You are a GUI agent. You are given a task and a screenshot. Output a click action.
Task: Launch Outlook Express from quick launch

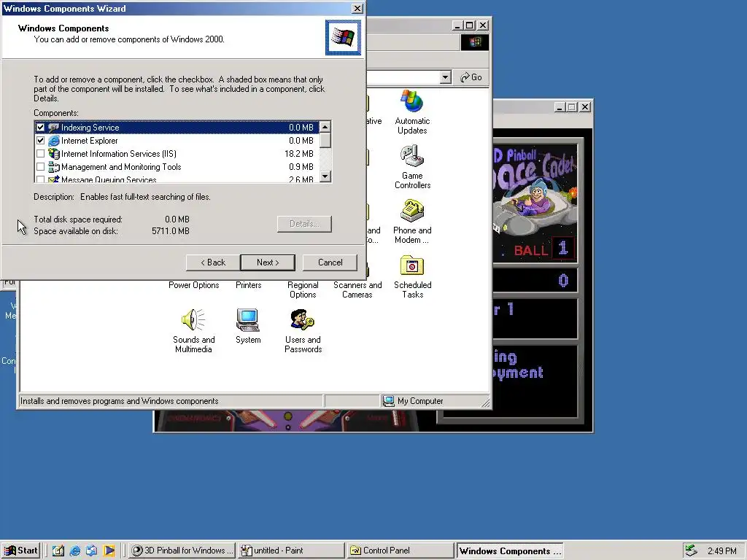pyautogui.click(x=91, y=551)
